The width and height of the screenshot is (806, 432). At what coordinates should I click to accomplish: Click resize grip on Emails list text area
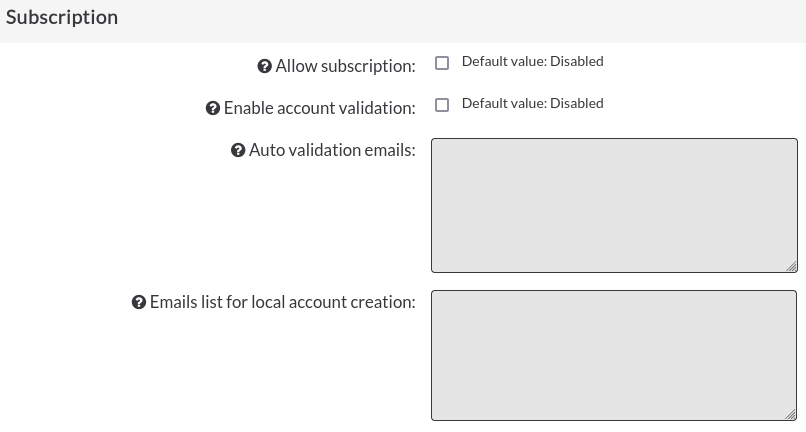coord(792,415)
